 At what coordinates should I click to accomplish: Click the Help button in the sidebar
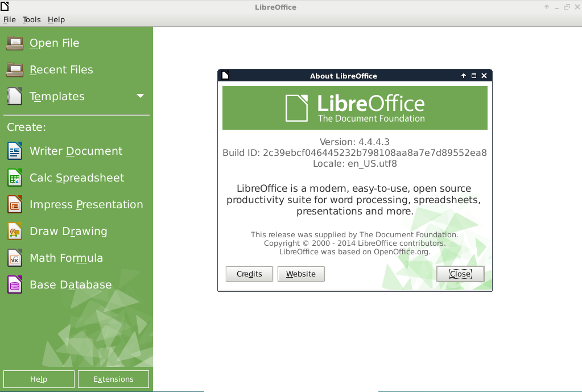pos(39,379)
